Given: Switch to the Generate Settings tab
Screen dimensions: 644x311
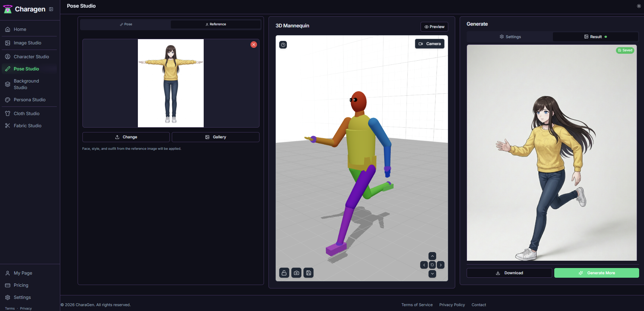Looking at the screenshot, I should pos(510,37).
